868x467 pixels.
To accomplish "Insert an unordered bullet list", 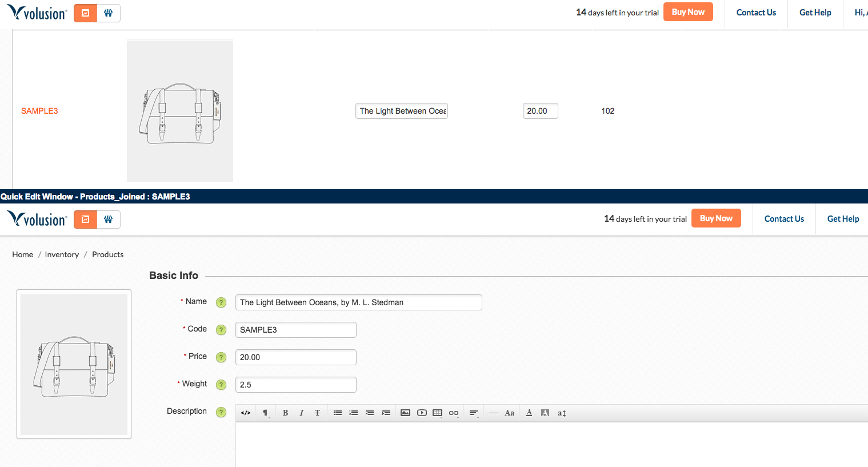I will [x=338, y=413].
